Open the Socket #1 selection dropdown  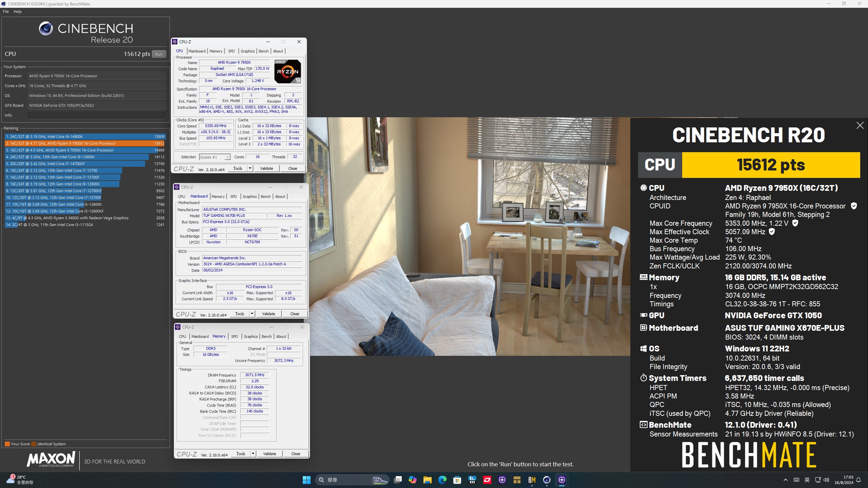[x=215, y=157]
